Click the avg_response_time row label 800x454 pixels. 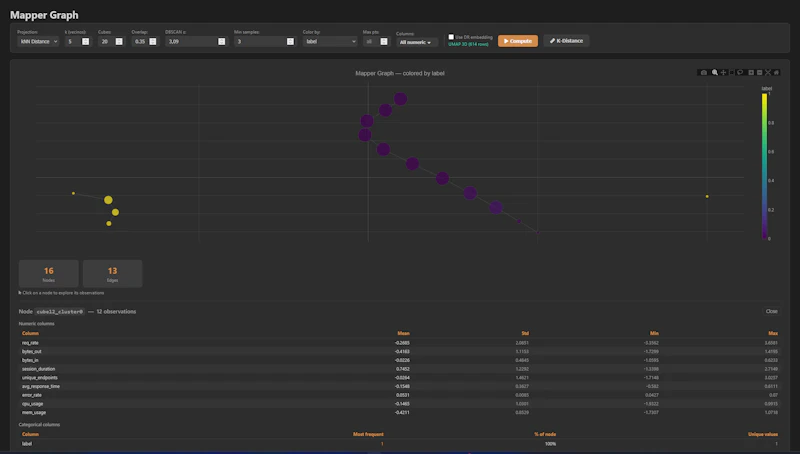pyautogui.click(x=41, y=386)
